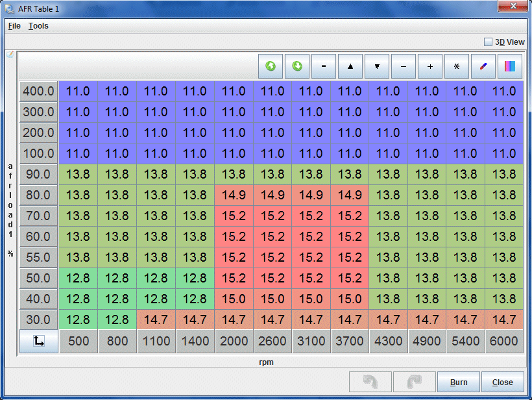
Task: Click the rainbow heat-map coloring icon
Action: 510,66
